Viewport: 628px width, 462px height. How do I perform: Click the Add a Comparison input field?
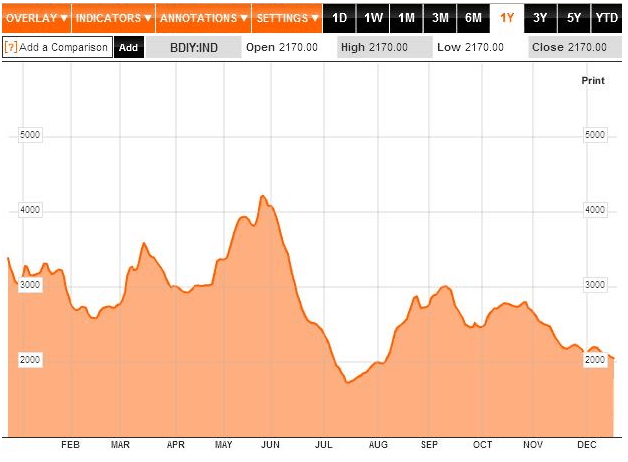click(x=63, y=47)
